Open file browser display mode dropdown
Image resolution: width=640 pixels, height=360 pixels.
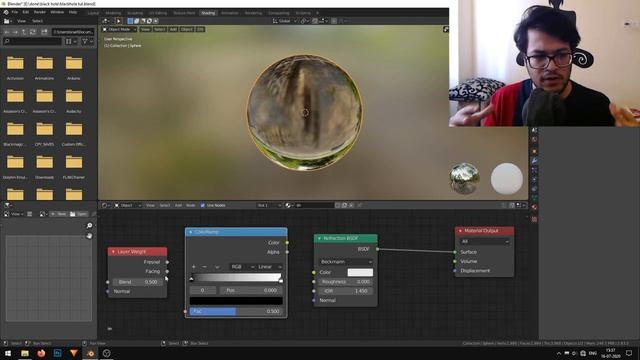(71, 41)
